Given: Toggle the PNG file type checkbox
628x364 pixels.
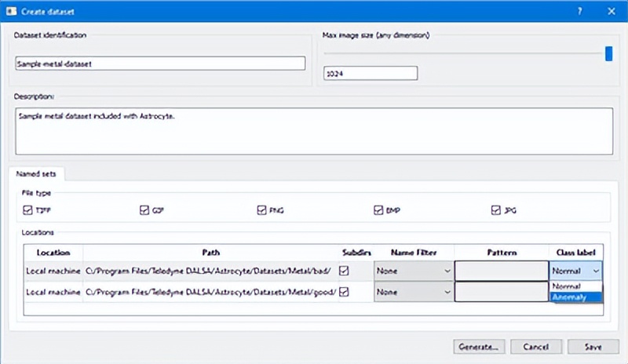Looking at the screenshot, I should (x=261, y=210).
